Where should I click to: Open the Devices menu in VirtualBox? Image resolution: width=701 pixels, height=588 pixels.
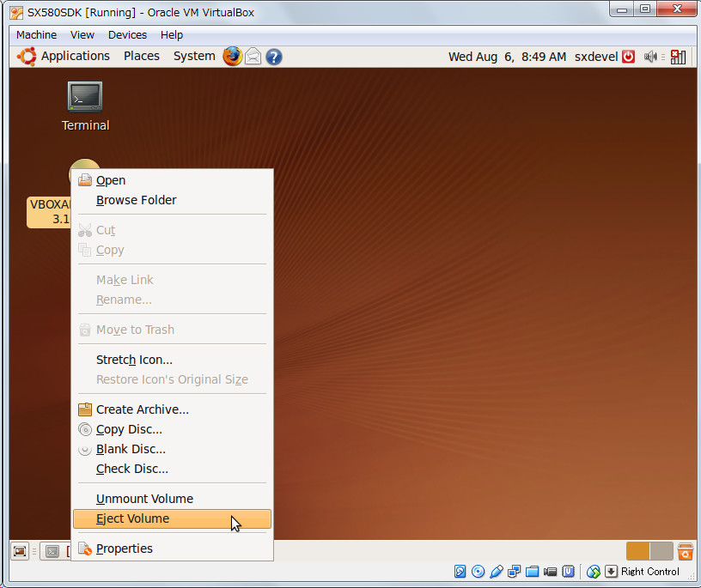(x=127, y=35)
